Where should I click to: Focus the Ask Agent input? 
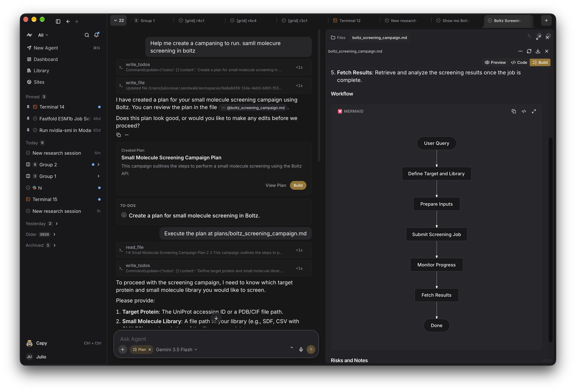(x=216, y=339)
